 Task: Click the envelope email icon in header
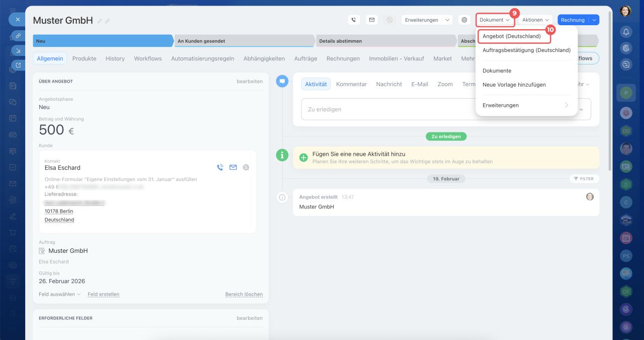click(x=372, y=20)
